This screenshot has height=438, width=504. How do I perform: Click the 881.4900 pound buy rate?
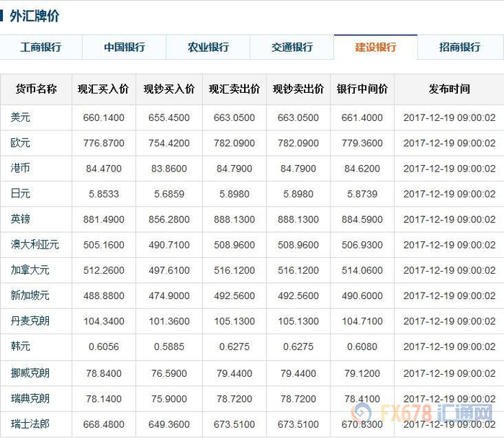pos(104,220)
